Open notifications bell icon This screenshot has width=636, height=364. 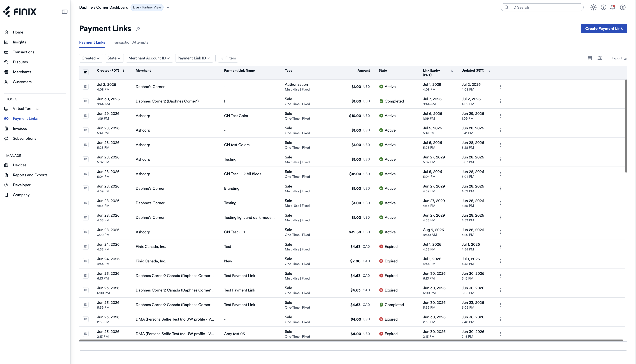(613, 7)
